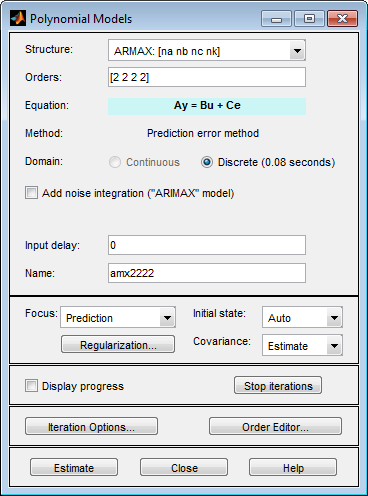Select the Discrete domain radio button
Image resolution: width=368 pixels, height=496 pixels.
[207, 162]
